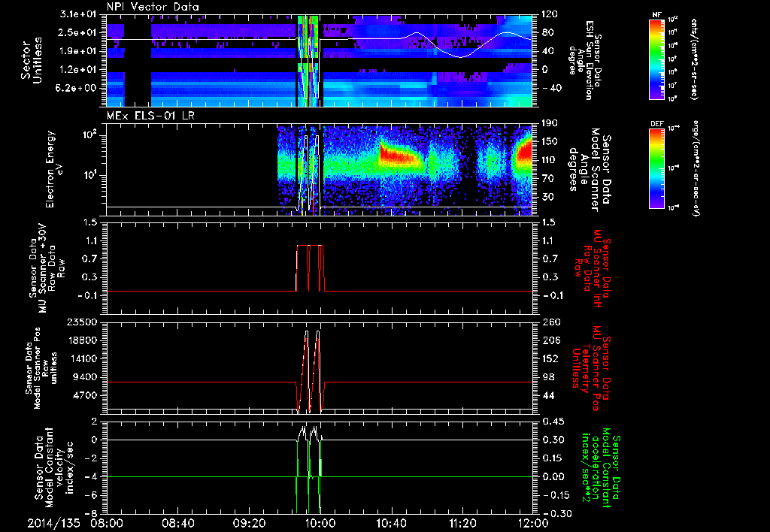Click the 09:20 time axis label
This screenshot has height=532, width=770.
(249, 523)
